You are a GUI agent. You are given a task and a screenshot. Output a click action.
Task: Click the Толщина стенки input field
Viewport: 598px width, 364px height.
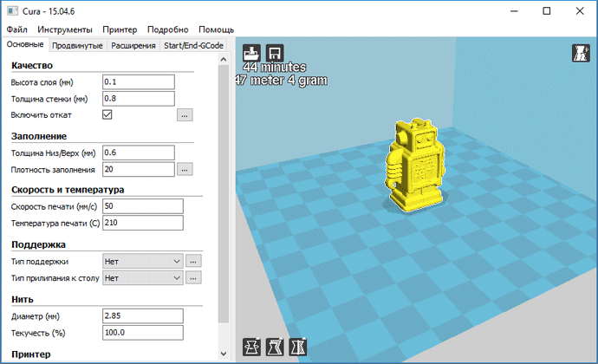pyautogui.click(x=139, y=99)
